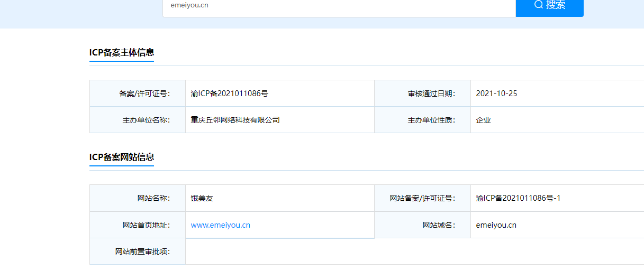Image resolution: width=644 pixels, height=280 pixels.
Task: Click the 网站备案/许可证号 label
Action: pyautogui.click(x=422, y=198)
